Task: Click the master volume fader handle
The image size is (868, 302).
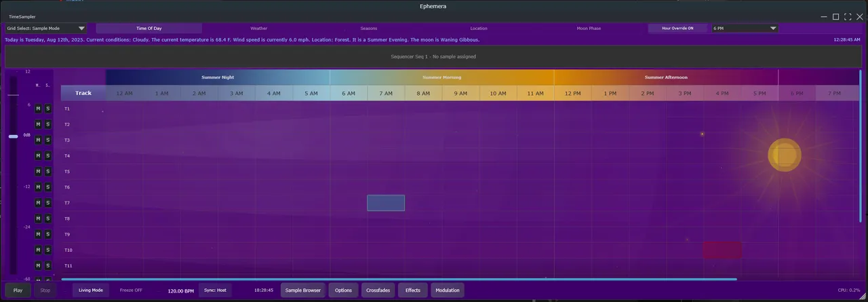Action: click(x=14, y=136)
